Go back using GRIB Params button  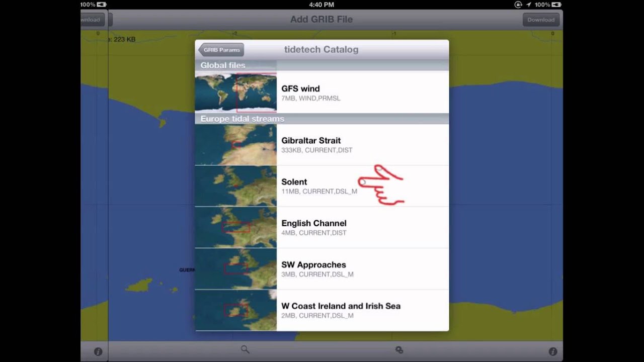coord(221,50)
